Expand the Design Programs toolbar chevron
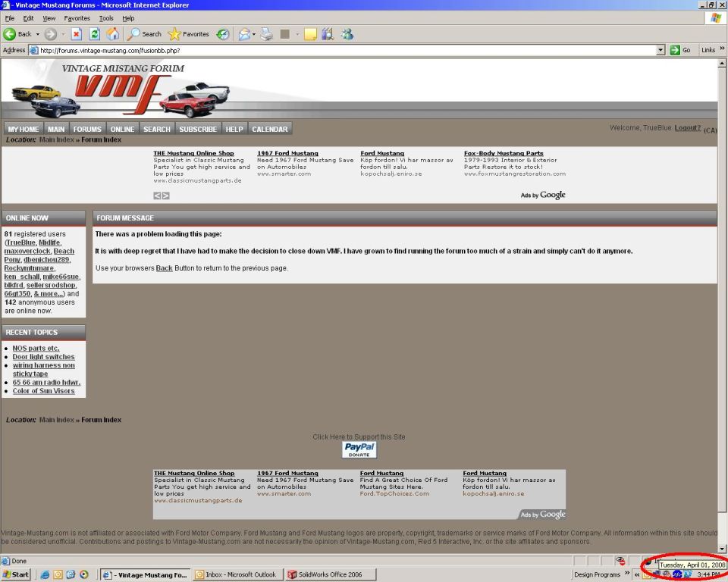 coord(627,574)
